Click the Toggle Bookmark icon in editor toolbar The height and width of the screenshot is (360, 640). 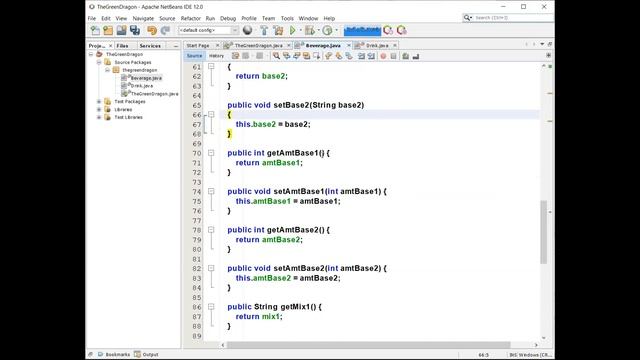click(349, 56)
